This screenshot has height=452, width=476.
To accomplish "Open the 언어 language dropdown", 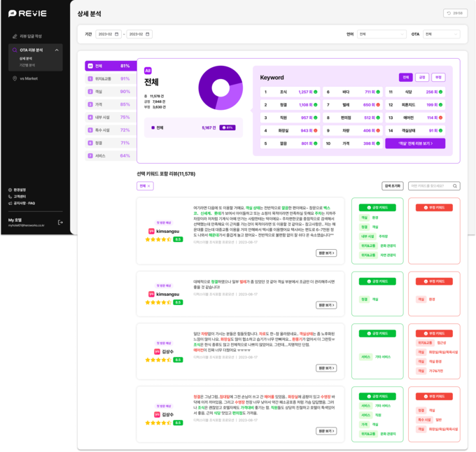I will [381, 34].
